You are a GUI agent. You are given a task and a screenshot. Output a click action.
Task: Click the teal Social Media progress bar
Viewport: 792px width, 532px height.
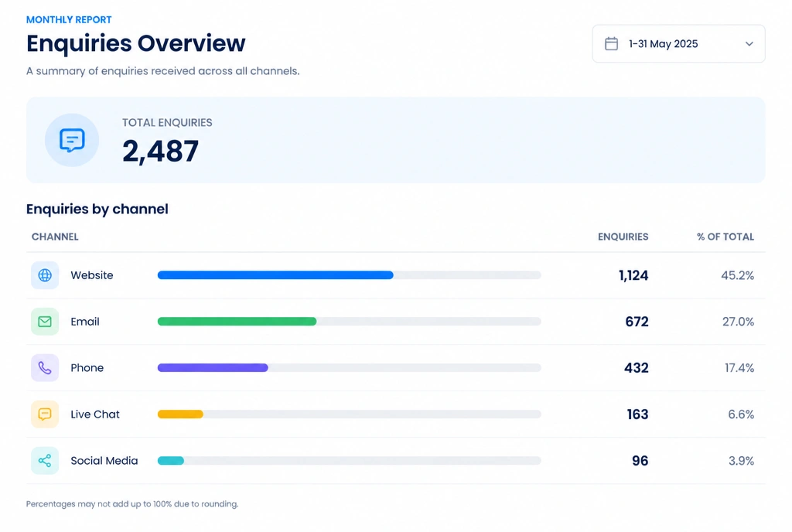coord(171,460)
